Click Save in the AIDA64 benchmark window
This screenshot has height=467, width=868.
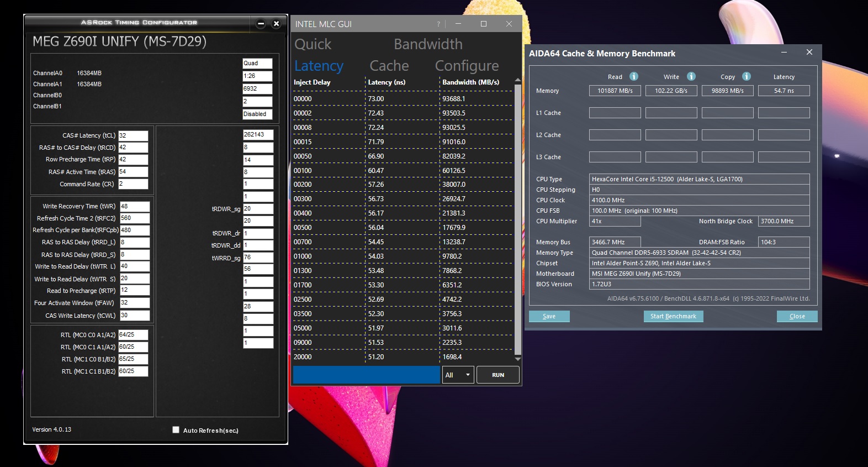tap(549, 316)
